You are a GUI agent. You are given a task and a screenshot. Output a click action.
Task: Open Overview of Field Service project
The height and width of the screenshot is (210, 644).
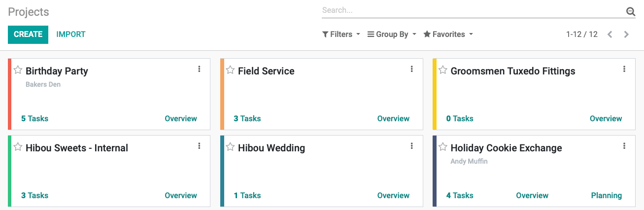[393, 119]
